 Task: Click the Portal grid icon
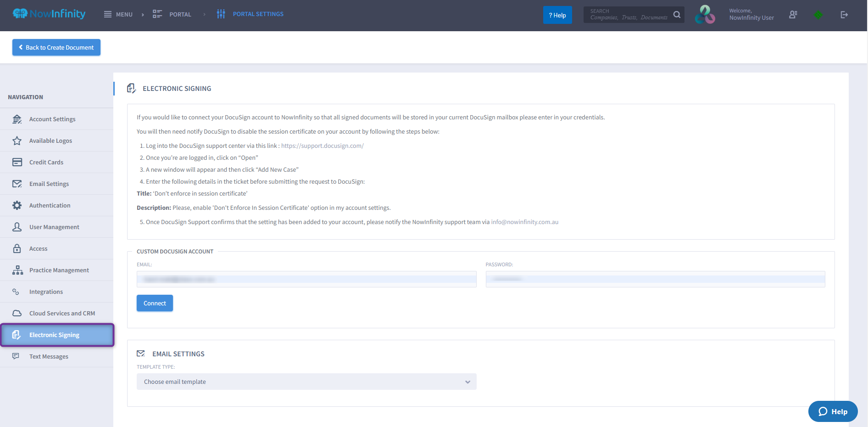click(157, 14)
